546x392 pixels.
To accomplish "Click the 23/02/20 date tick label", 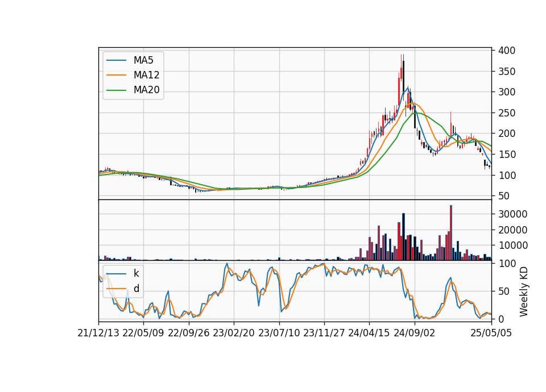I will click(x=234, y=333).
